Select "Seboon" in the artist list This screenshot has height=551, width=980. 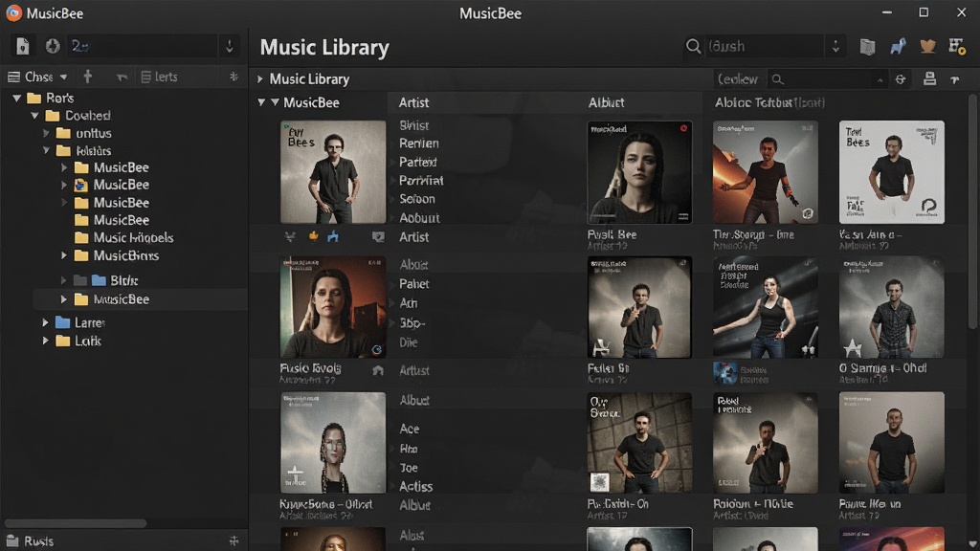tap(417, 199)
